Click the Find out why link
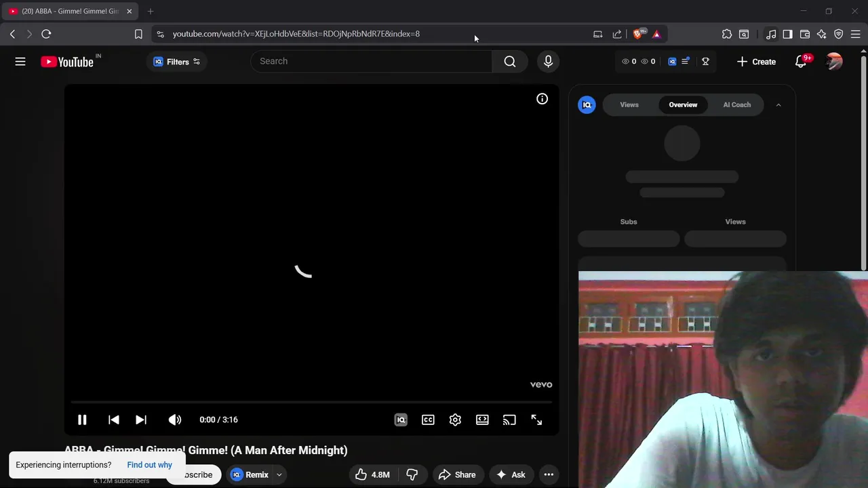868x488 pixels. [149, 465]
